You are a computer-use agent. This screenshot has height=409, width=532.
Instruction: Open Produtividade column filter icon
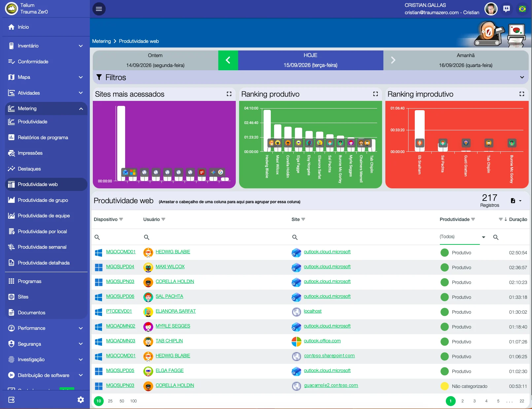tap(473, 219)
